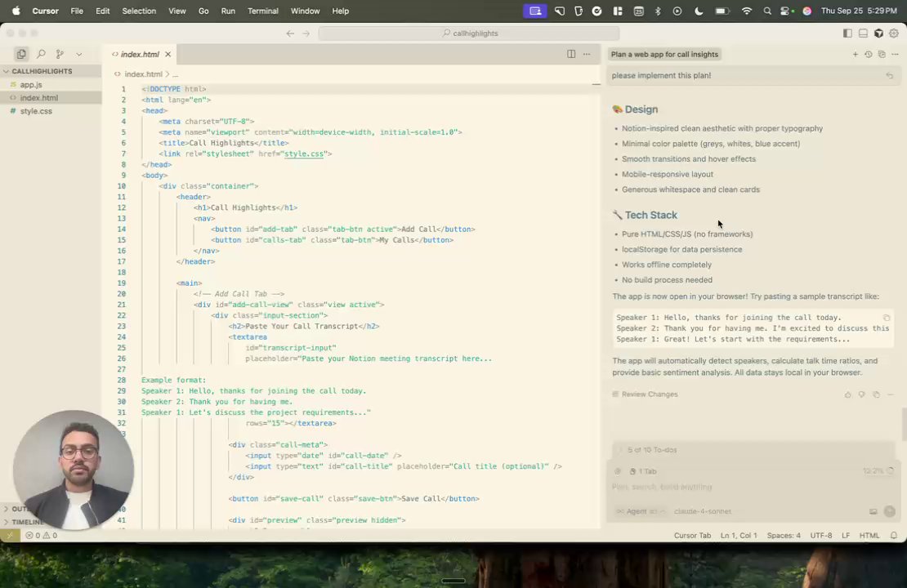Give thumbs up to the response
This screenshot has height=588, width=907.
[x=847, y=394]
